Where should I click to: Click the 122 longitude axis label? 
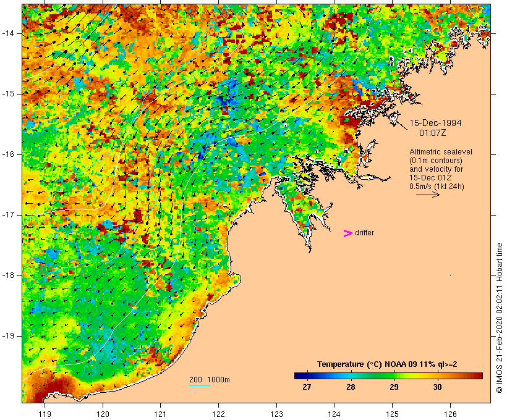point(219,414)
